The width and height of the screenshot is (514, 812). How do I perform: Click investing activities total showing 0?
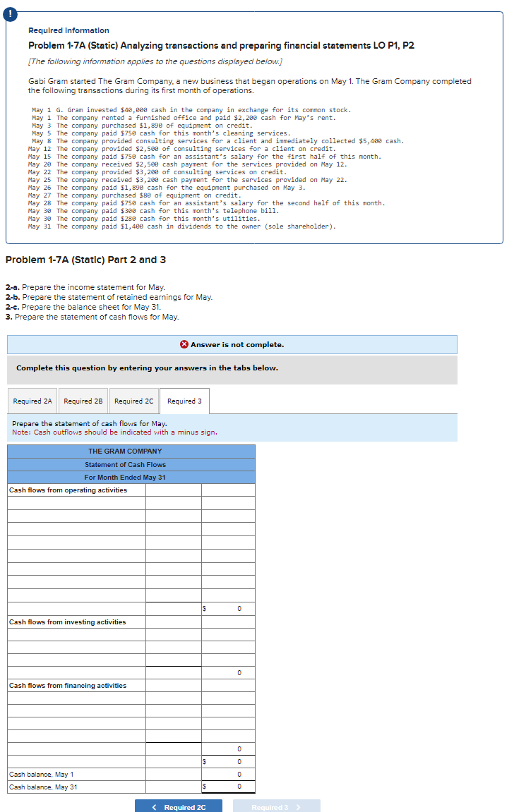tap(228, 673)
